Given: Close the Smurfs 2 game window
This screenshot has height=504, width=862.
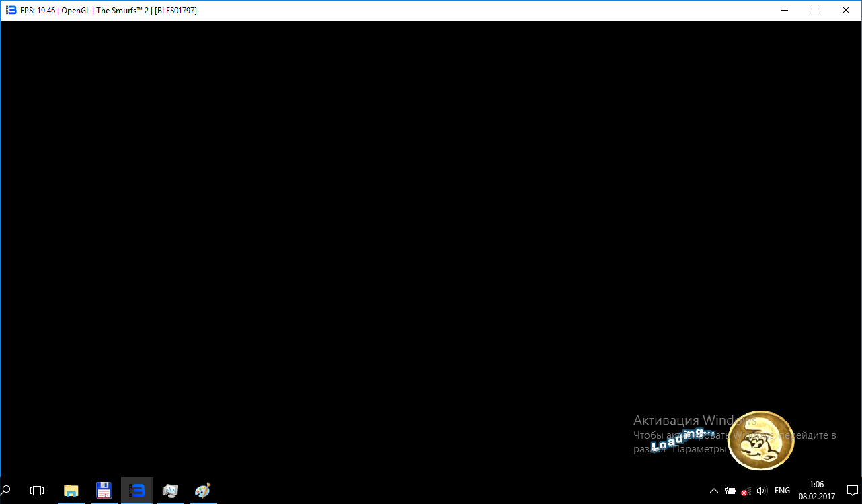Looking at the screenshot, I should [846, 10].
